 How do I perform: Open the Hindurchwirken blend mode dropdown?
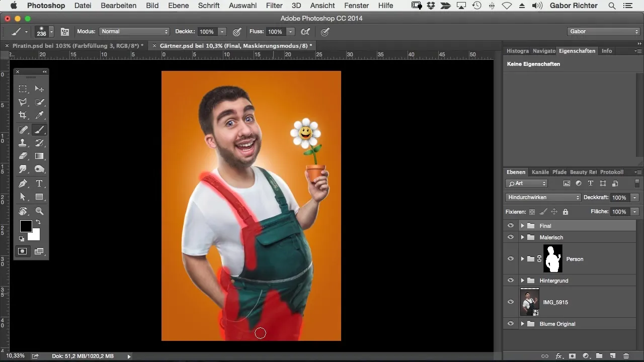(543, 198)
